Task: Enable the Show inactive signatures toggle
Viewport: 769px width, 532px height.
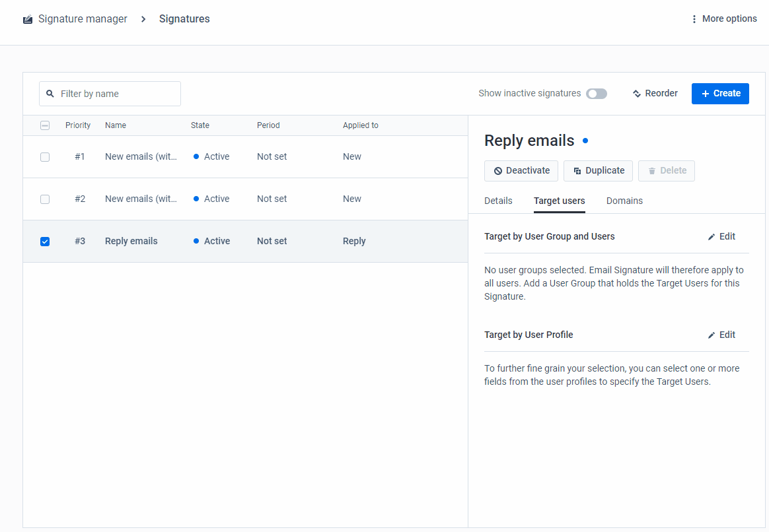Action: pos(595,93)
